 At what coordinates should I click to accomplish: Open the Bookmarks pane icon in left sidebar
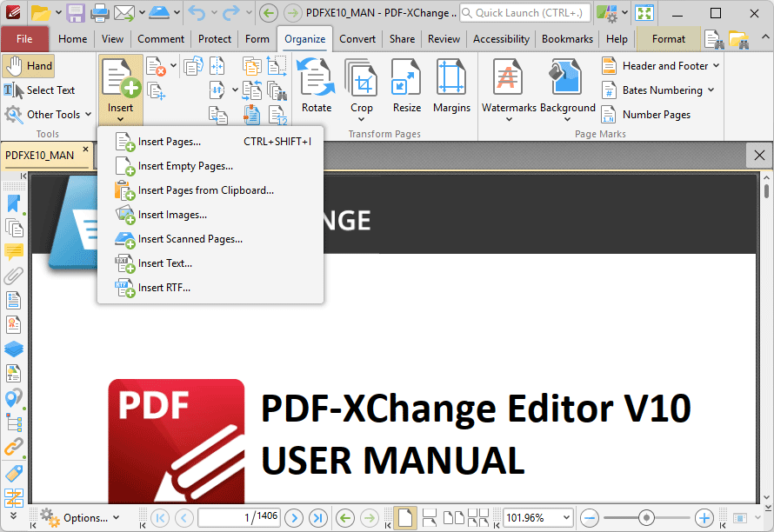tap(14, 203)
